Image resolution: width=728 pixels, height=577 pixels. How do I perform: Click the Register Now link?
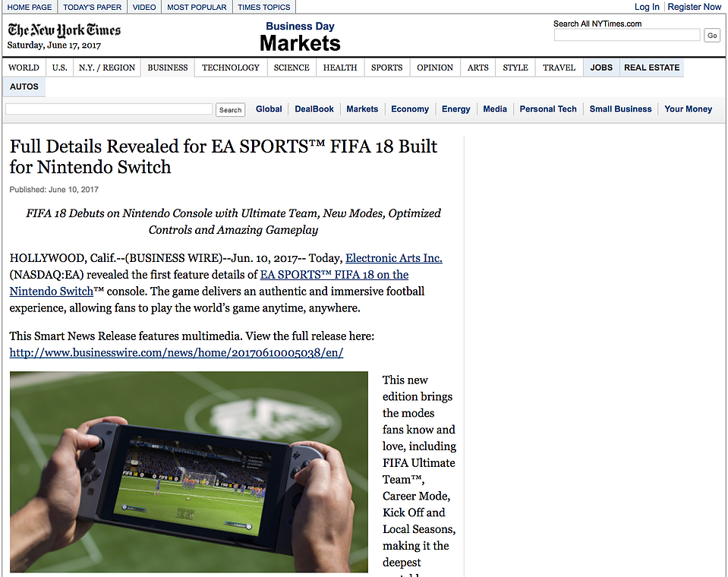[694, 7]
